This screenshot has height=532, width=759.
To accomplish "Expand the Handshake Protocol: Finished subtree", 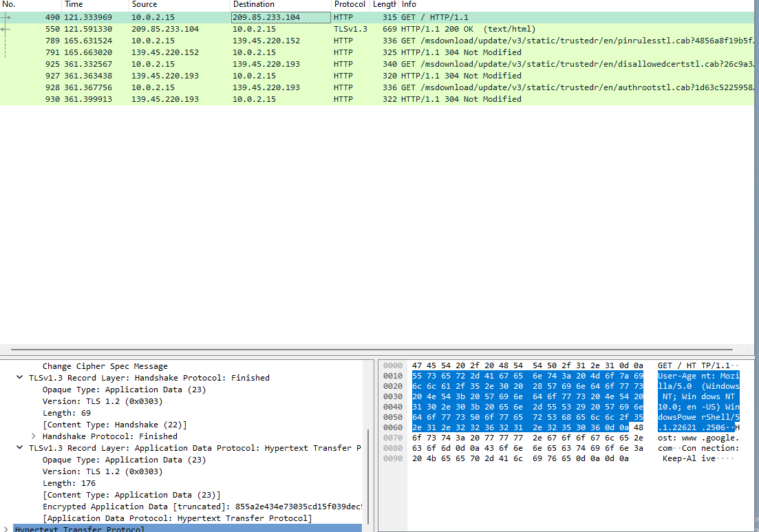I will point(34,436).
